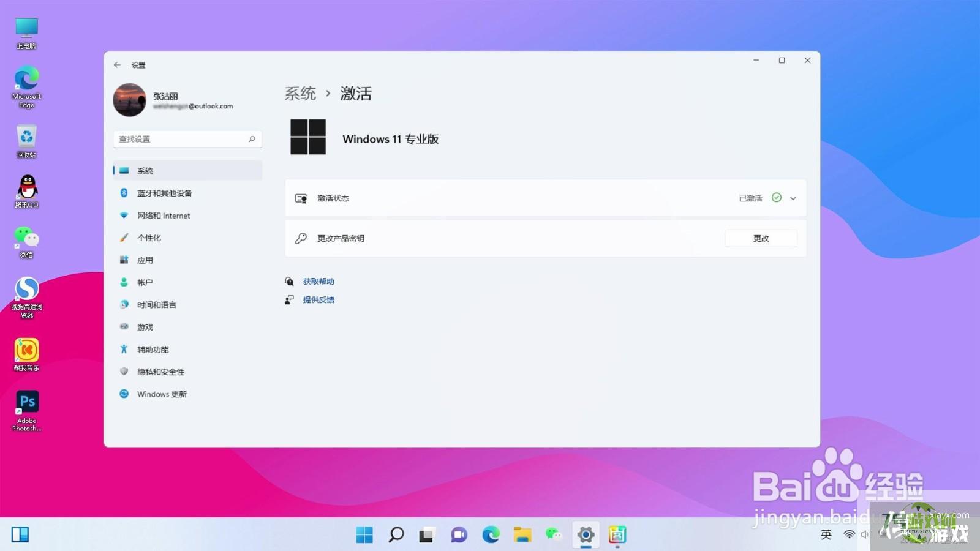Open 辅助功能 settings
The width and height of the screenshot is (980, 551).
(187, 350)
